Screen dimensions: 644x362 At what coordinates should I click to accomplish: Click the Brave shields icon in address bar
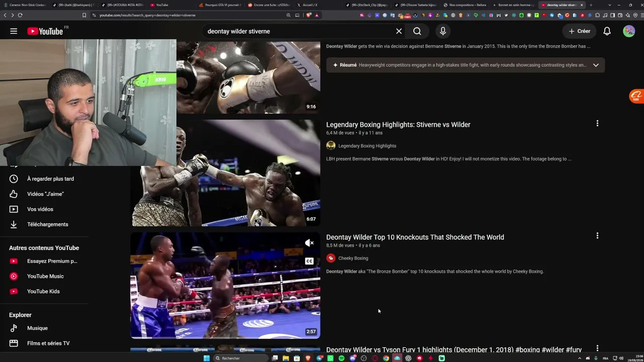[x=309, y=15]
